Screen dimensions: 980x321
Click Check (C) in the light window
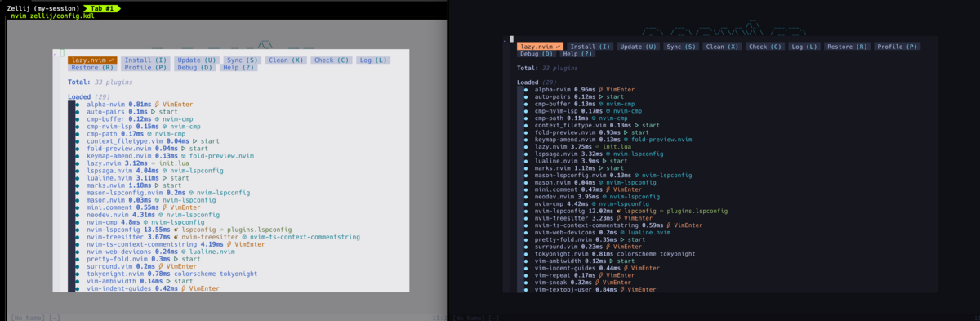[332, 60]
